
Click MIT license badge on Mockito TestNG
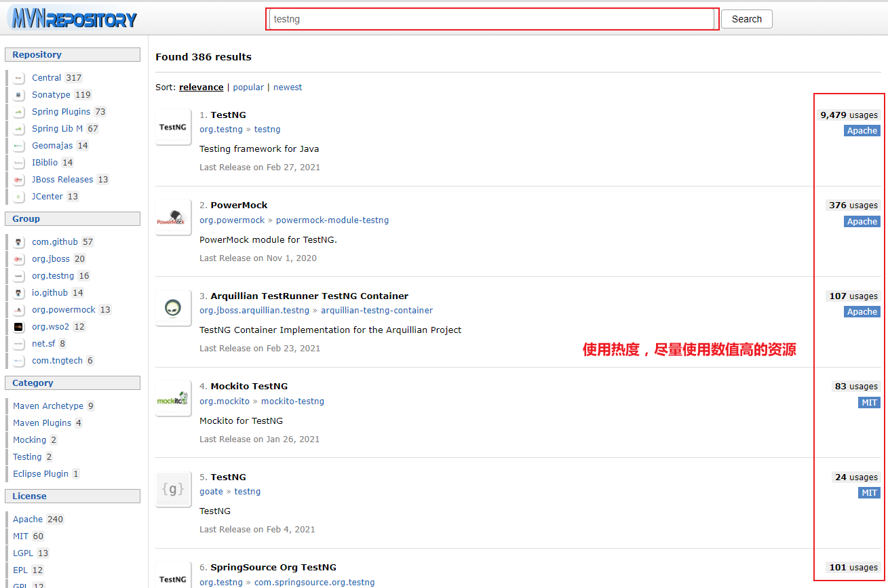pos(869,403)
